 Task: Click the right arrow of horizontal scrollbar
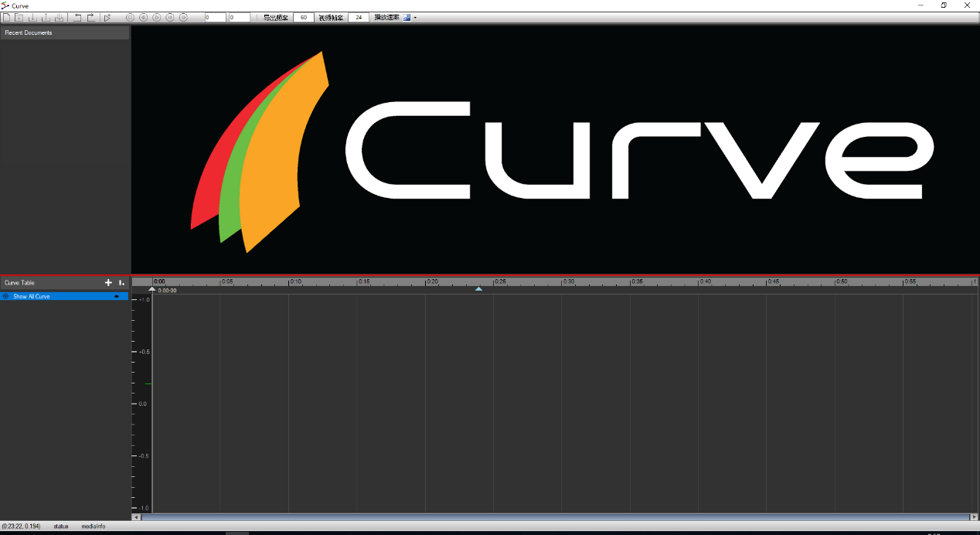tap(974, 516)
